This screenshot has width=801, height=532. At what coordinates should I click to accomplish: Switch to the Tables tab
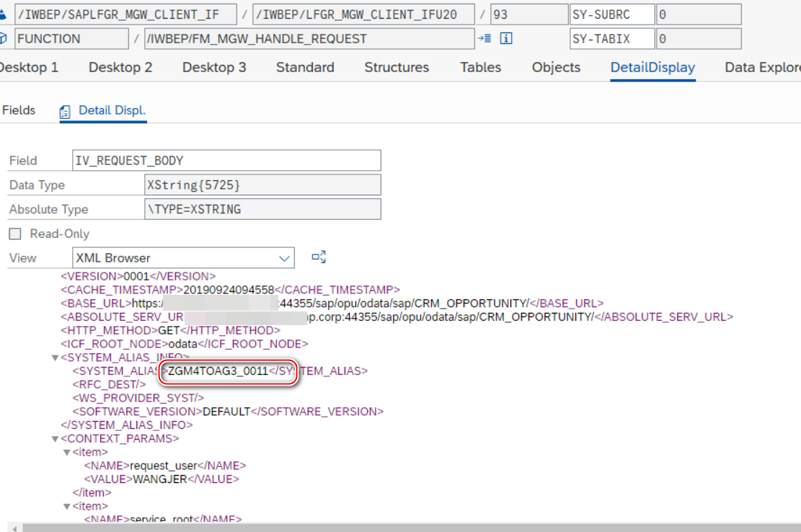(x=480, y=68)
